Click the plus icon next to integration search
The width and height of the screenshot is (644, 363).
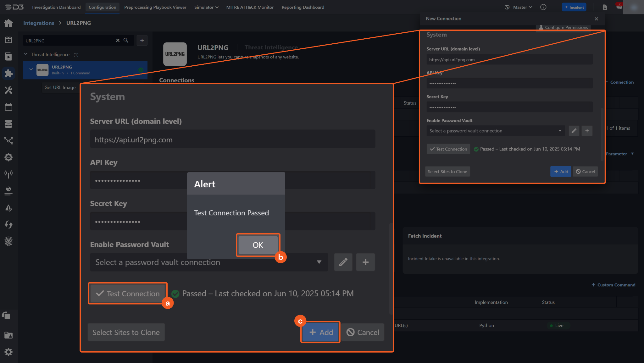click(142, 41)
